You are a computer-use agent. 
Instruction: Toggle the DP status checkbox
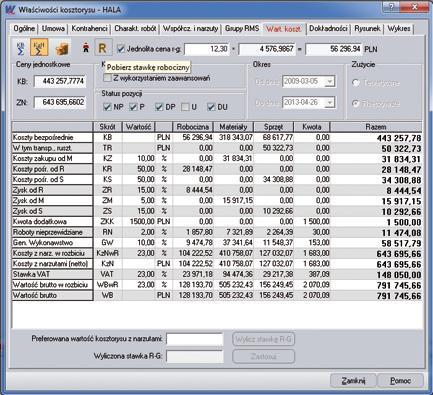159,107
